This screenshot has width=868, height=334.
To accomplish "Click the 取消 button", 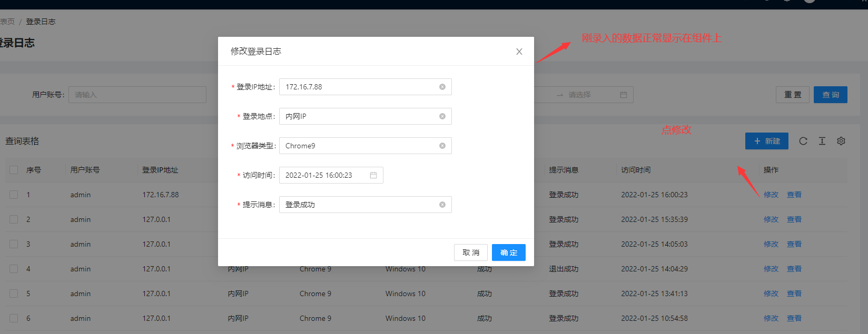I will (471, 252).
